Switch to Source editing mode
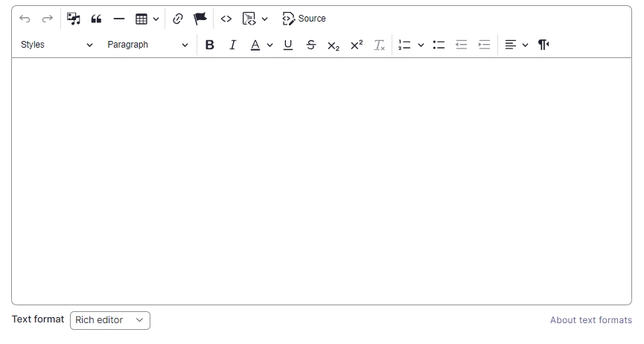This screenshot has width=644, height=344. (x=304, y=19)
